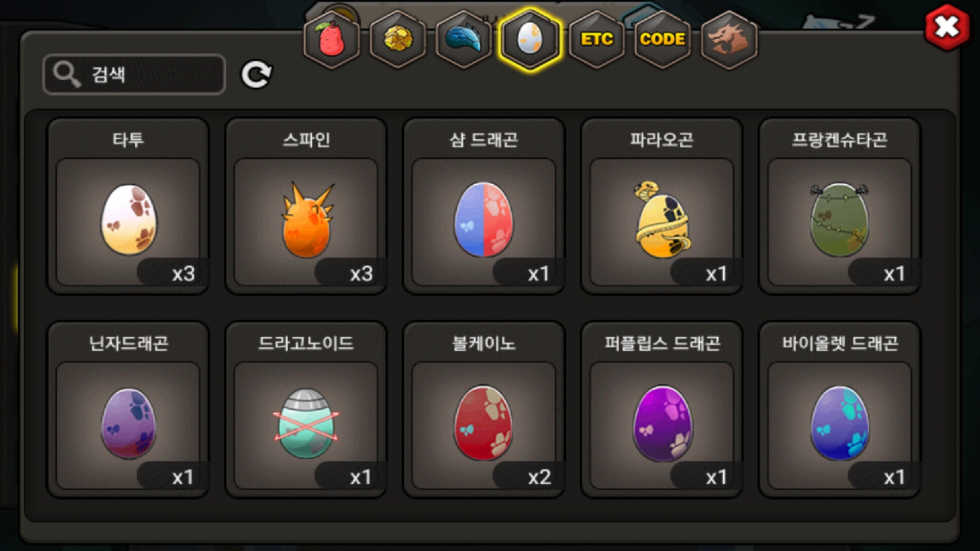Switch to the CODE tab
This screenshot has height=551, width=980.
click(x=663, y=39)
